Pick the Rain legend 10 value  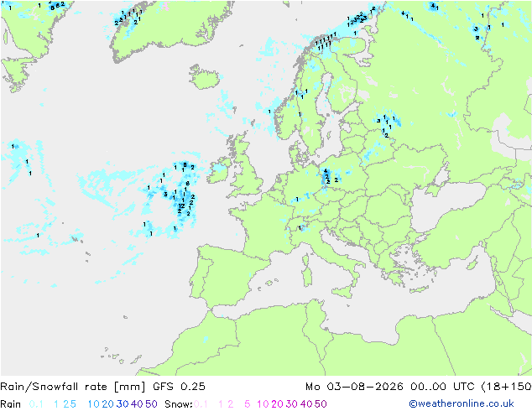point(94,404)
